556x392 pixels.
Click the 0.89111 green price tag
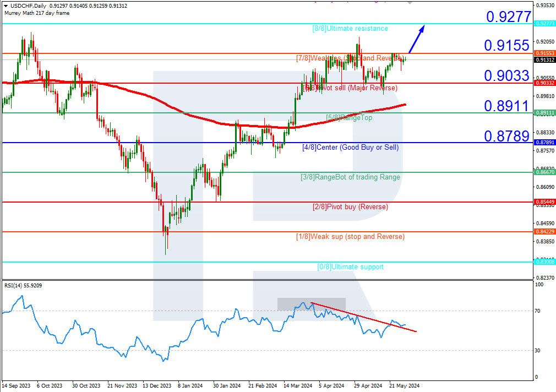click(x=544, y=113)
